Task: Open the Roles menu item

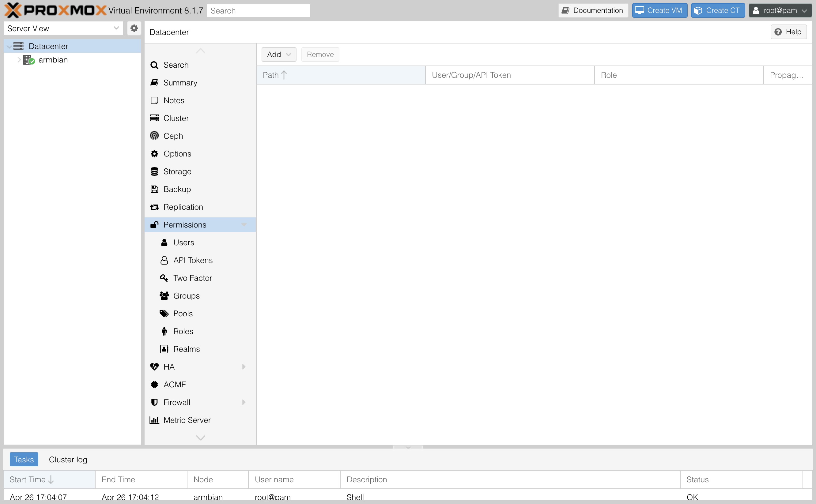Action: [183, 331]
